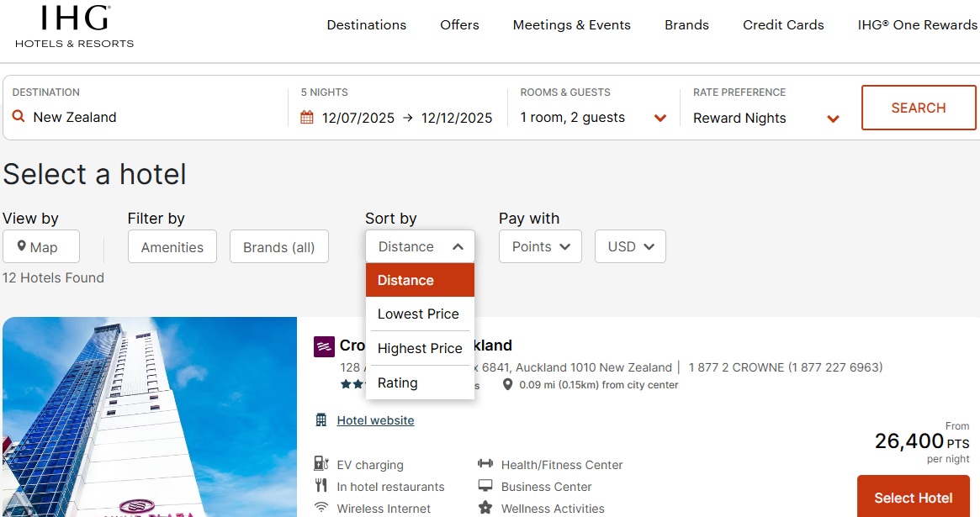
Task: Open the Pay with Points dropdown
Action: [x=540, y=246]
